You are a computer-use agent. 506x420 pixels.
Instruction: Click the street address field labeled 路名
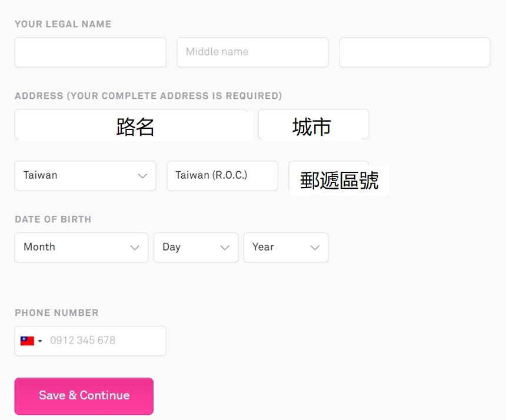tap(134, 125)
